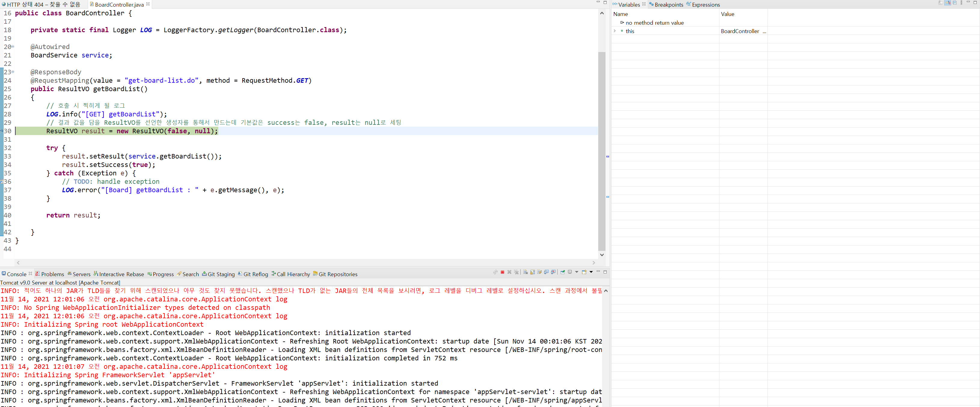The width and height of the screenshot is (980, 407).
Task: Open Variables view menu (three dots)
Action: click(961, 3)
